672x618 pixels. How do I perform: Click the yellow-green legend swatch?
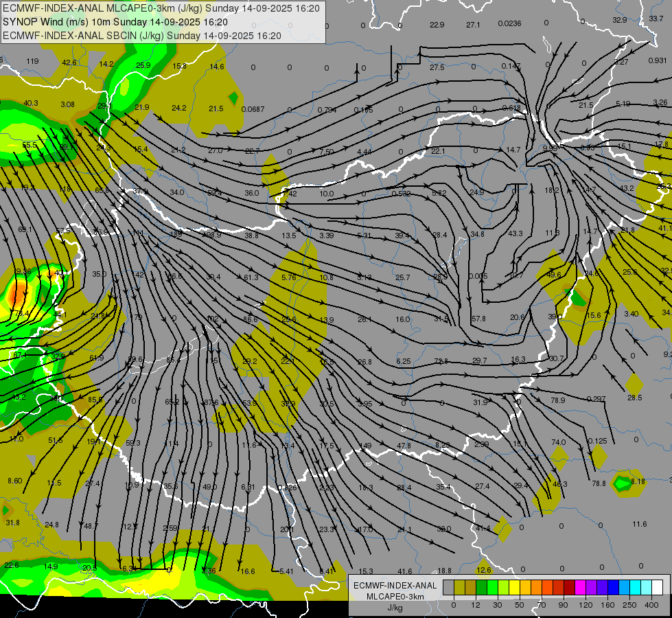[x=504, y=588]
